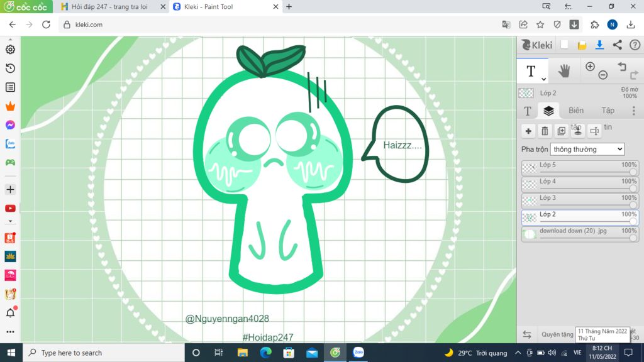The height and width of the screenshot is (362, 644).
Task: Open the browser extensions puzzle icon
Action: pyautogui.click(x=594, y=25)
